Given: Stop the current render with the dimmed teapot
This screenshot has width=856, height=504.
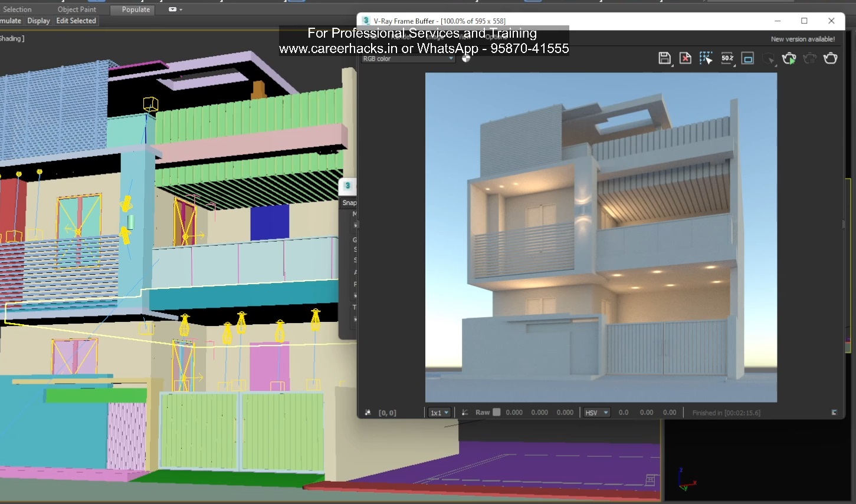Looking at the screenshot, I should pos(810,58).
